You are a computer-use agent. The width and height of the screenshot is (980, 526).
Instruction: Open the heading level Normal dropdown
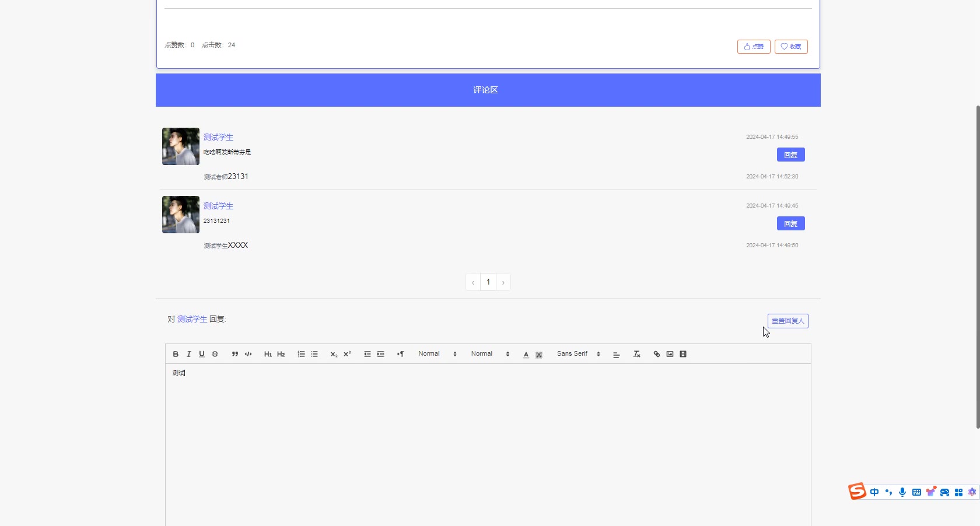[491, 354]
